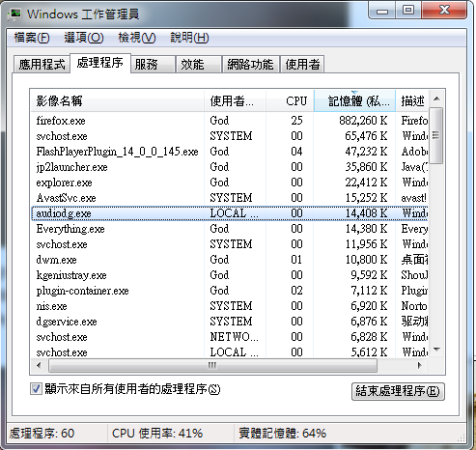
Task: Click the Task Manager title bar icon
Action: pyautogui.click(x=14, y=14)
